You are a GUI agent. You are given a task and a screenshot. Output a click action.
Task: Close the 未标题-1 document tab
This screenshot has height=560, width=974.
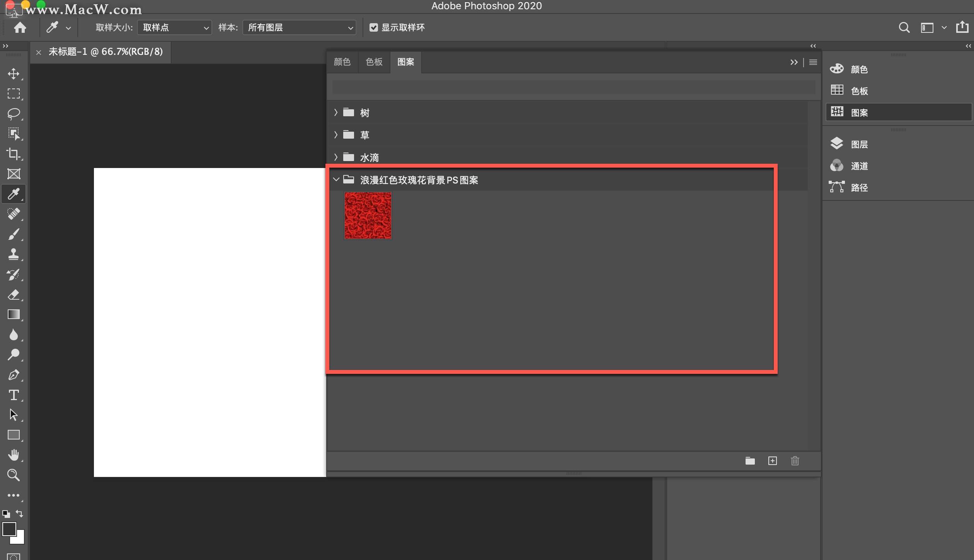click(x=38, y=52)
